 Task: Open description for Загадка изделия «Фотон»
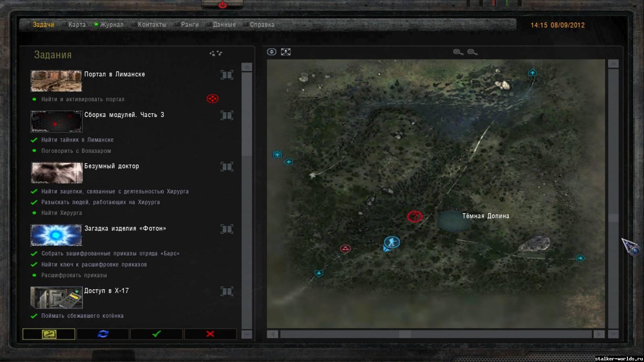227,229
